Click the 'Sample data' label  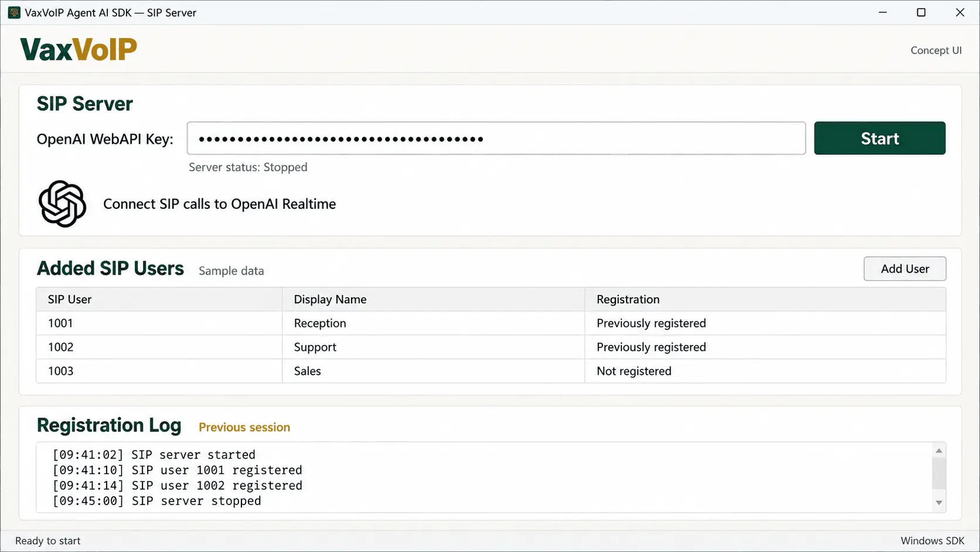(231, 270)
